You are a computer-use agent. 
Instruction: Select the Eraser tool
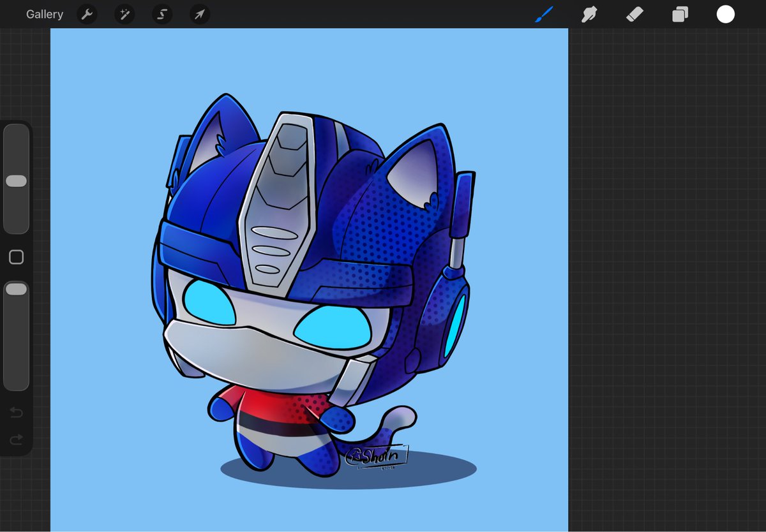tap(635, 14)
